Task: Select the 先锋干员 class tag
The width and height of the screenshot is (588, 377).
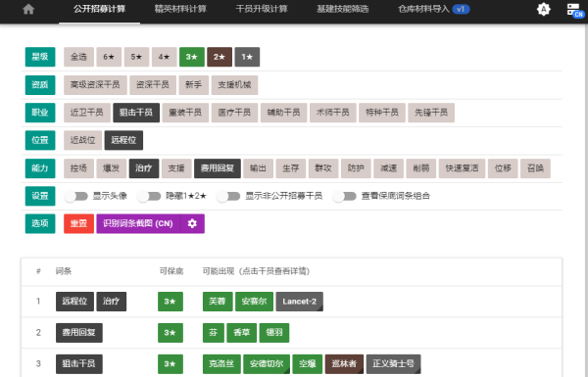Action: tap(431, 113)
